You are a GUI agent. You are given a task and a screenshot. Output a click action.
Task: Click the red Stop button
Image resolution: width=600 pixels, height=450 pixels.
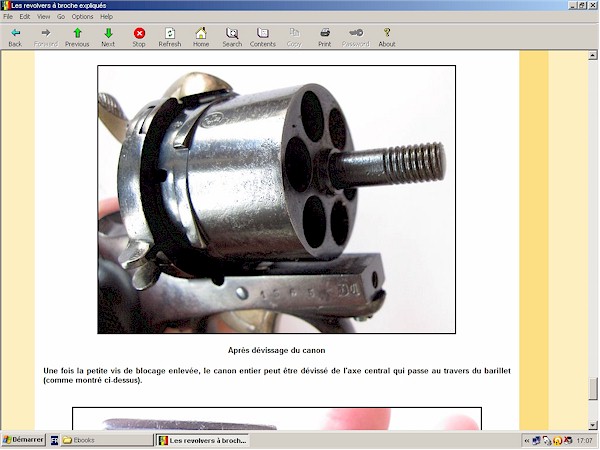pyautogui.click(x=139, y=37)
